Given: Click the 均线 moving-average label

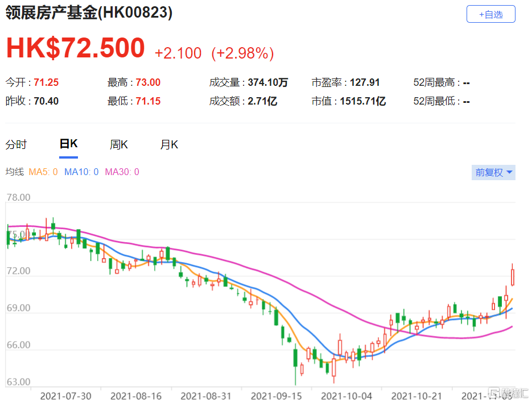Looking at the screenshot, I should point(15,172).
